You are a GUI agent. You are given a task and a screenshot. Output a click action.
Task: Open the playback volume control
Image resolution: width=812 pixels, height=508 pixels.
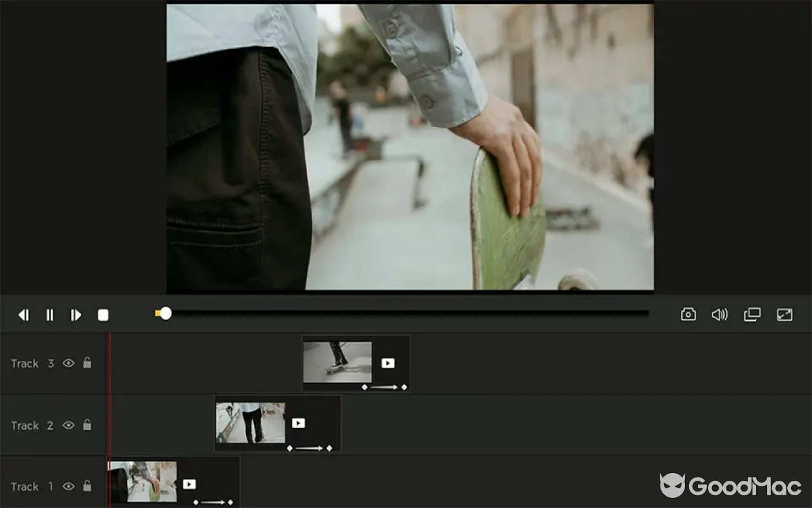(x=719, y=314)
